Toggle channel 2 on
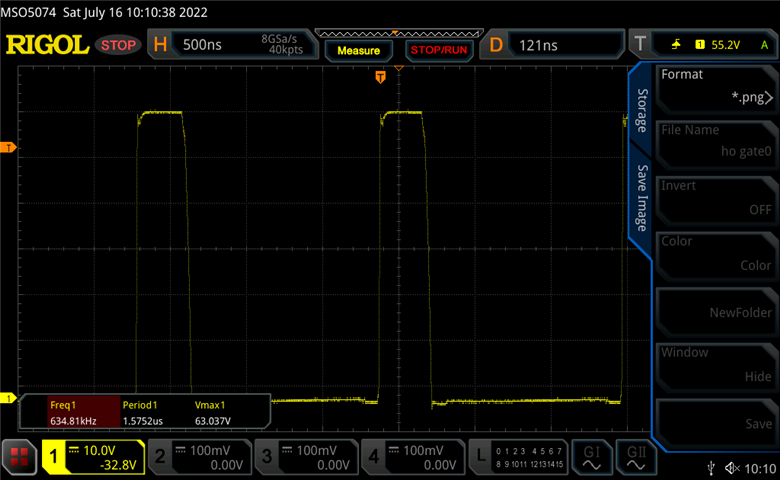The image size is (780, 480). [x=200, y=457]
